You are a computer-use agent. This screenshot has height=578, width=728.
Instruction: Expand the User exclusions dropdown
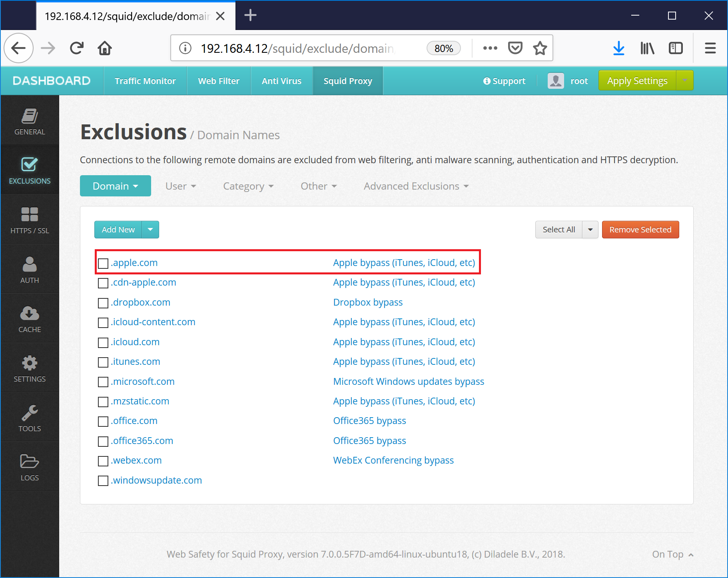click(181, 186)
